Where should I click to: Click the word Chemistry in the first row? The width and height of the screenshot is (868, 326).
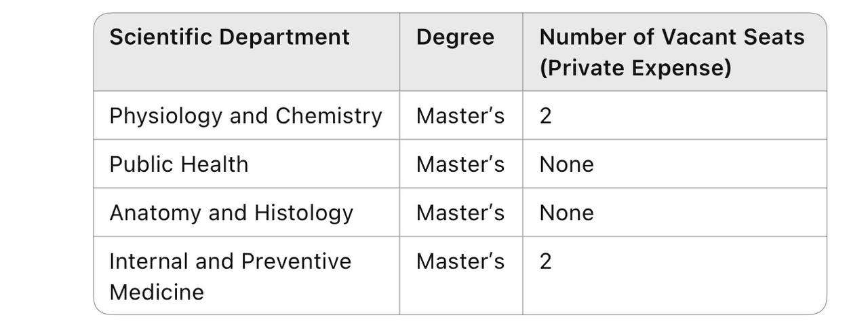pyautogui.click(x=328, y=116)
